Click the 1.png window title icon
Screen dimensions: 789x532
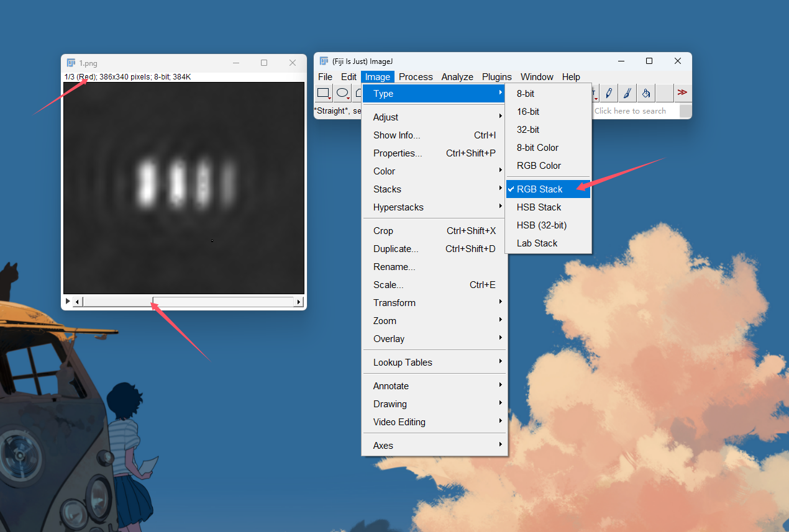(x=71, y=63)
